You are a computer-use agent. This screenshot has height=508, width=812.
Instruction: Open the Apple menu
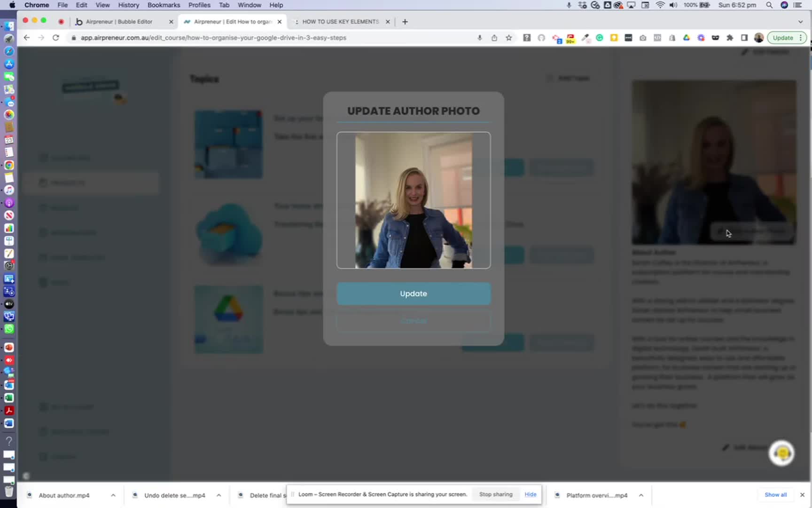[12, 5]
